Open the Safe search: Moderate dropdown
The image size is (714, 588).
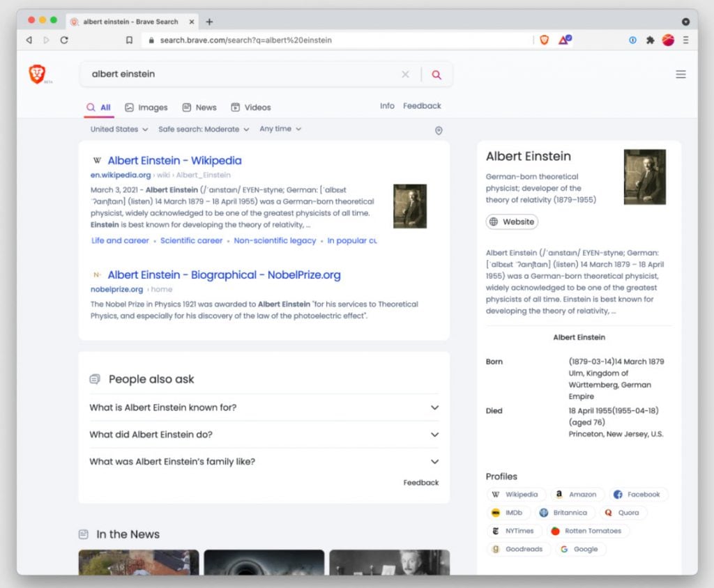(x=204, y=130)
